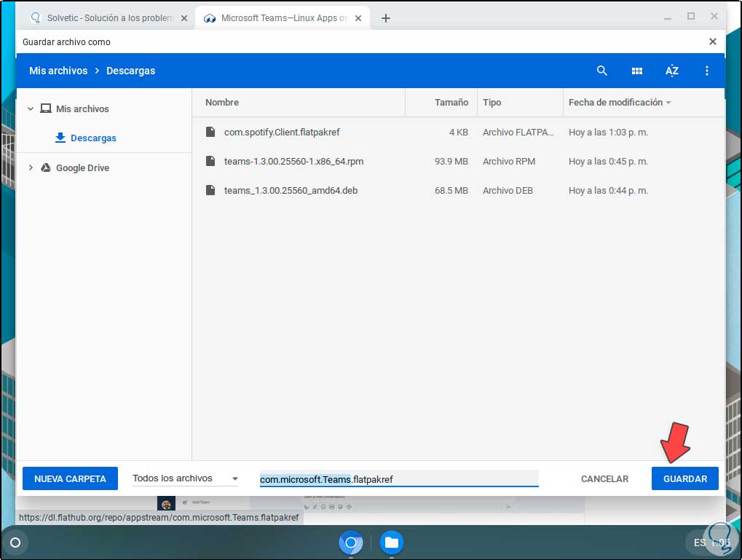The width and height of the screenshot is (742, 560).
Task: Close the Solvetic browser tab
Action: tap(184, 18)
